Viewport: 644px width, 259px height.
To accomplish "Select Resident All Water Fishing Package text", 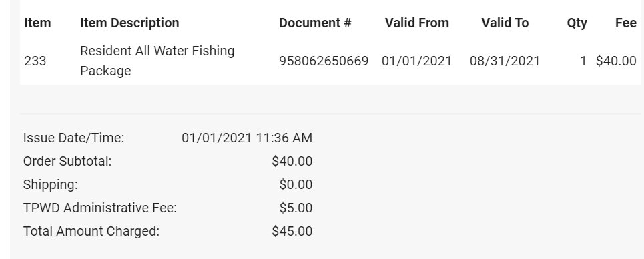I will tap(157, 61).
